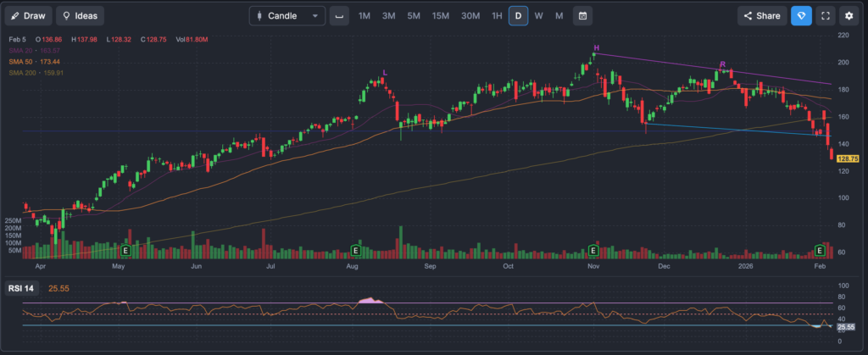Click the bar spacing icon beside Candle
This screenshot has width=868, height=355.
339,15
